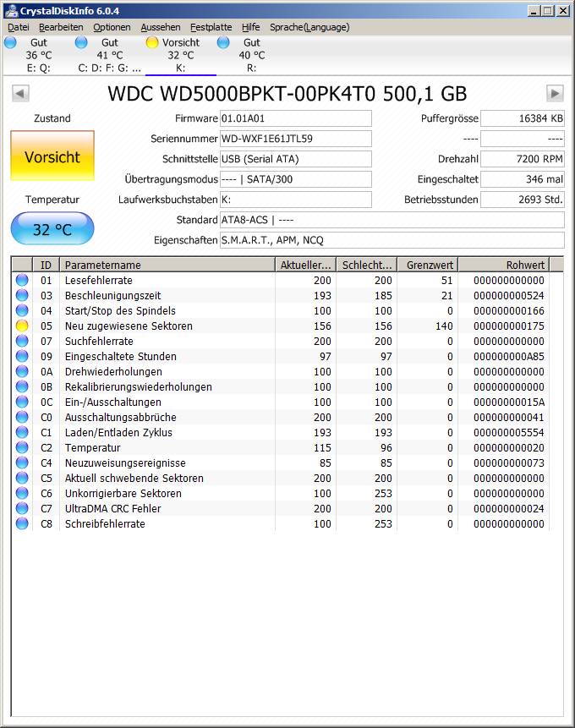
Task: Click the Firmware field 01.01A01
Action: pos(295,118)
